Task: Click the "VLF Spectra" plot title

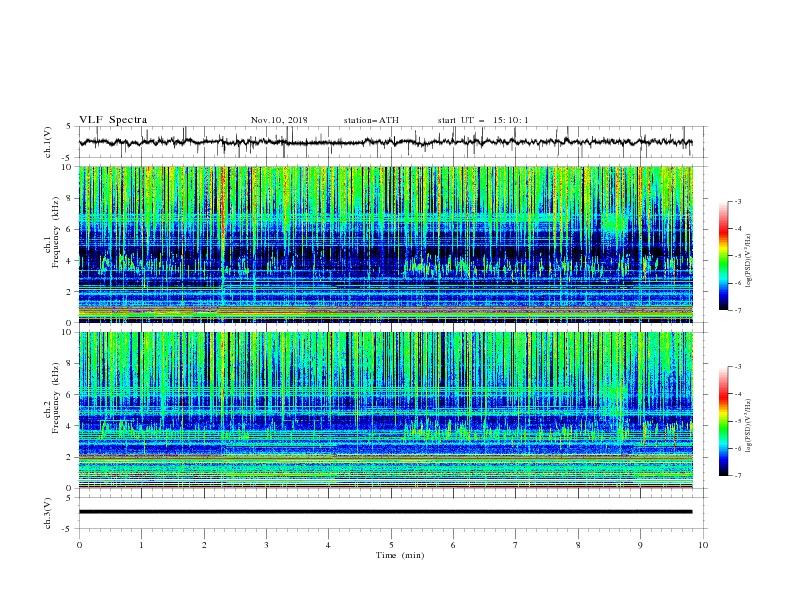Action: 113,120
